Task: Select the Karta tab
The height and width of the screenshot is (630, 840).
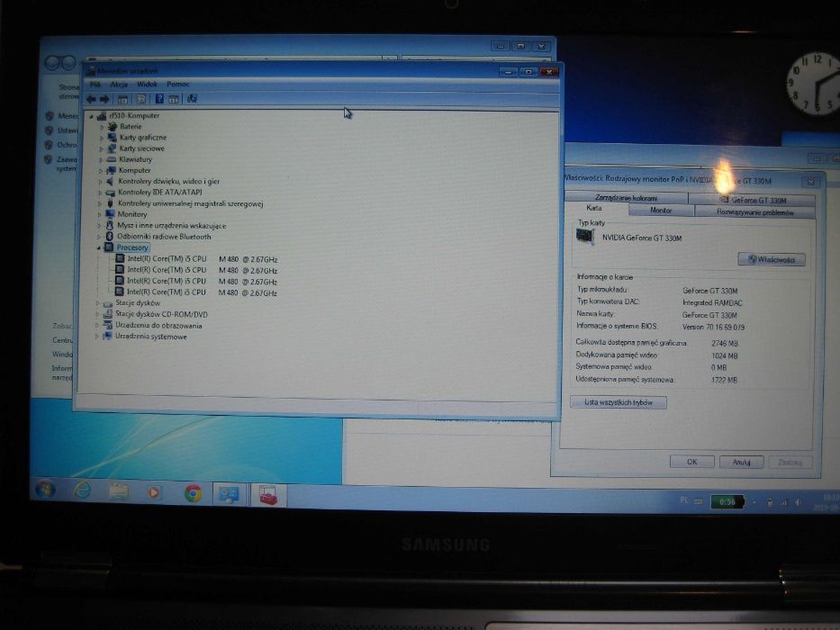Action: click(x=594, y=208)
